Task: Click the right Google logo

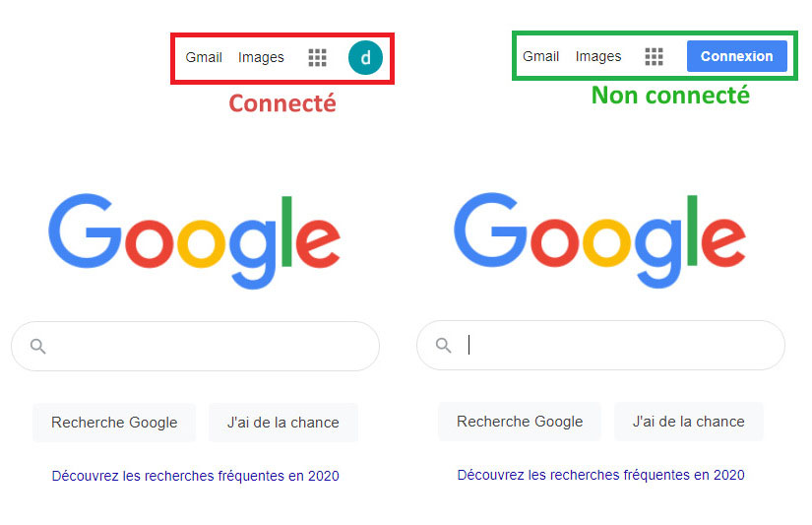Action: [x=600, y=240]
